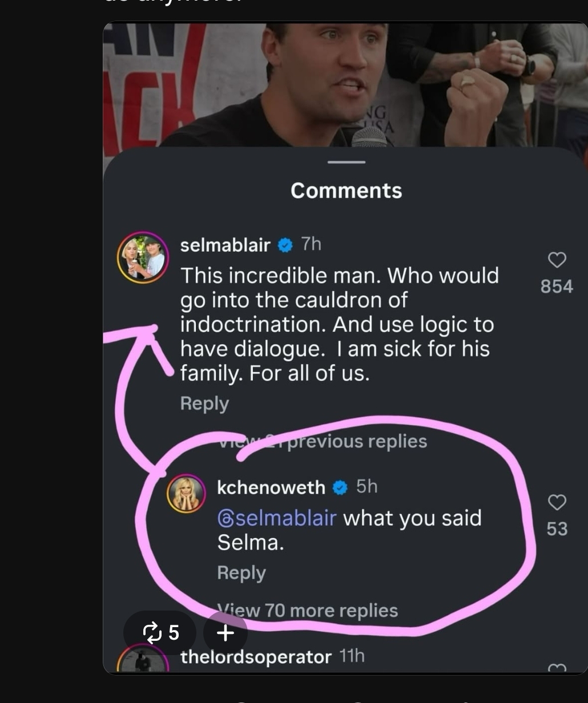
Task: Expand View 70 more replies
Action: (308, 611)
